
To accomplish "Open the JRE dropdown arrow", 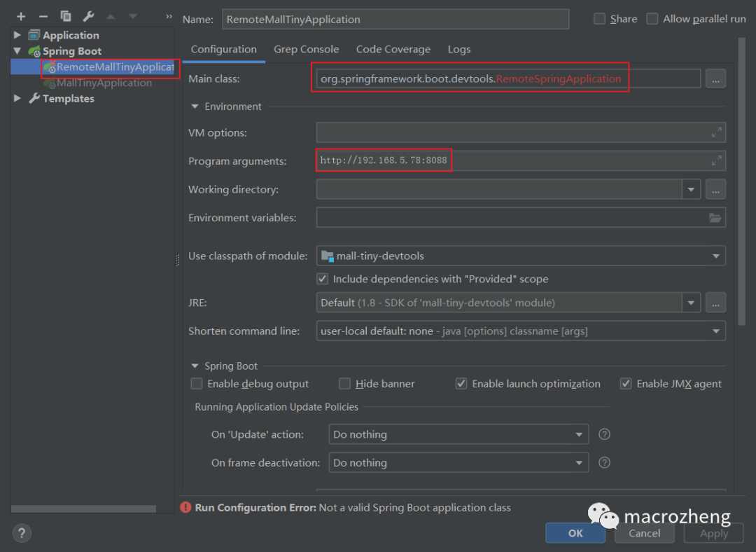I will tap(691, 303).
